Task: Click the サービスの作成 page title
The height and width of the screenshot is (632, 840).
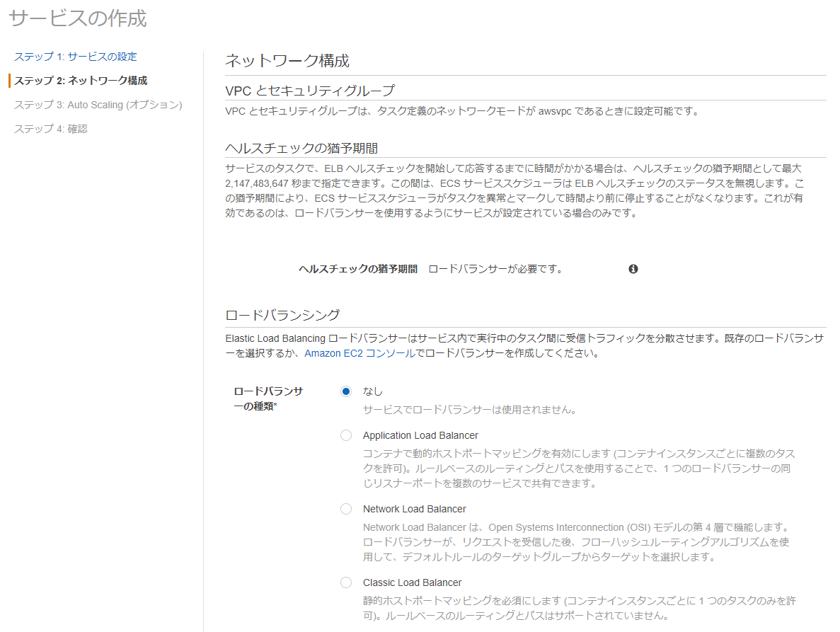Action: 78,18
